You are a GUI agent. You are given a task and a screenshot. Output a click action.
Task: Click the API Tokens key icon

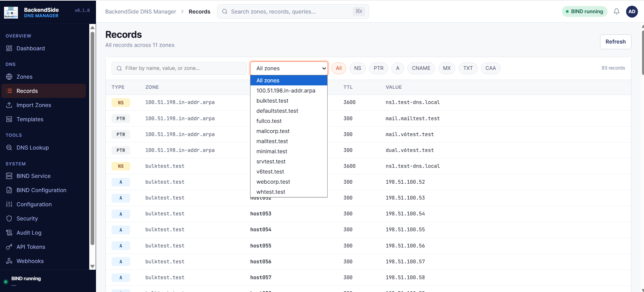coord(9,247)
